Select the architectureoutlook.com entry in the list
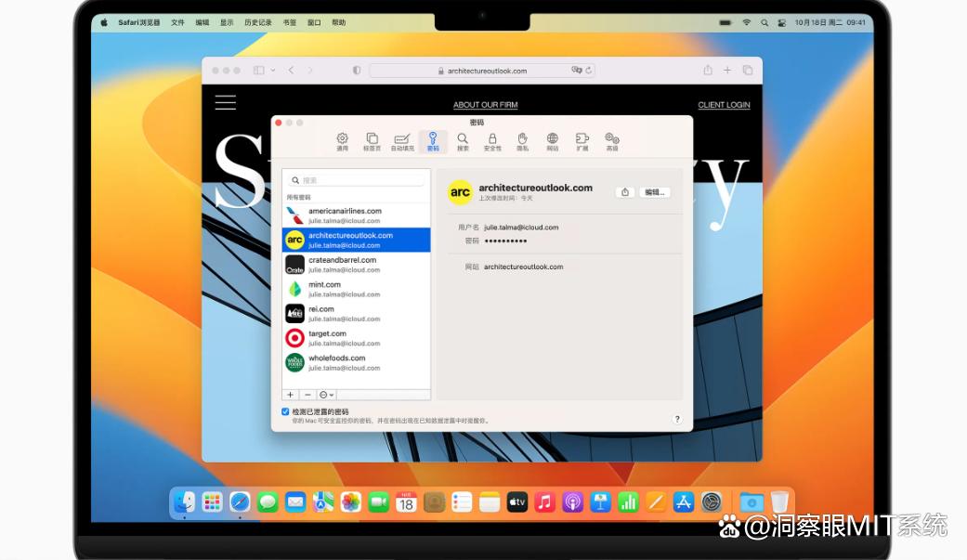Viewport: 967px width, 560px height. tap(357, 240)
